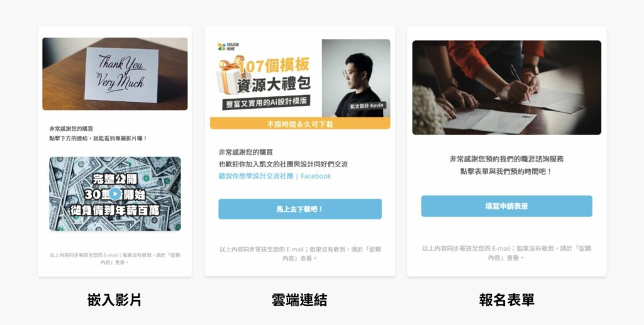The image size is (644, 325).
Task: Click the 雲端連結 caption label
Action: click(x=299, y=300)
